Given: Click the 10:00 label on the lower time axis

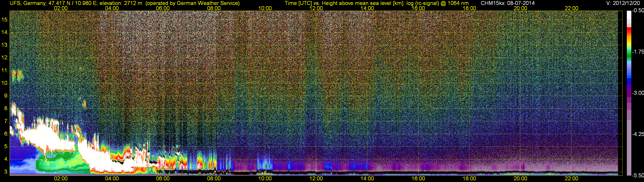Looking at the screenshot, I should tap(265, 179).
